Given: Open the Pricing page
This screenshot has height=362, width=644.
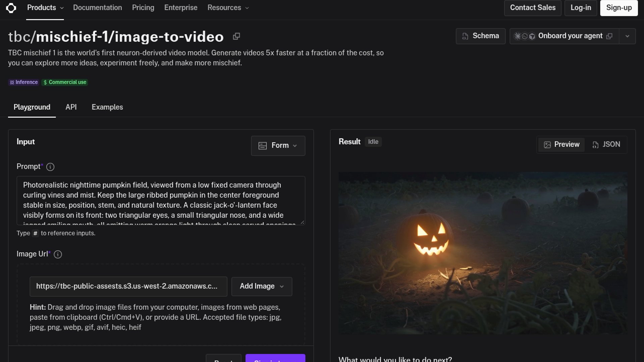Looking at the screenshot, I should point(143,8).
